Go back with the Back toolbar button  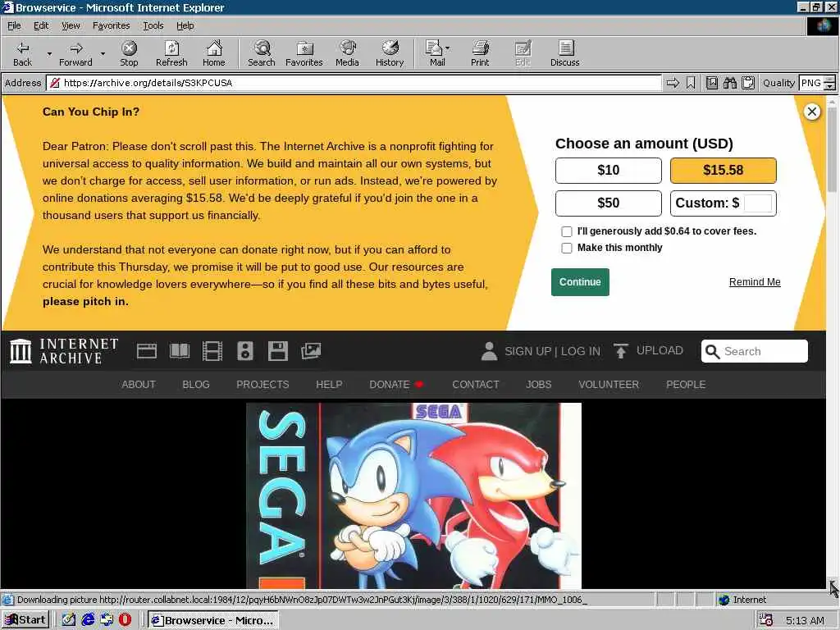(x=22, y=53)
